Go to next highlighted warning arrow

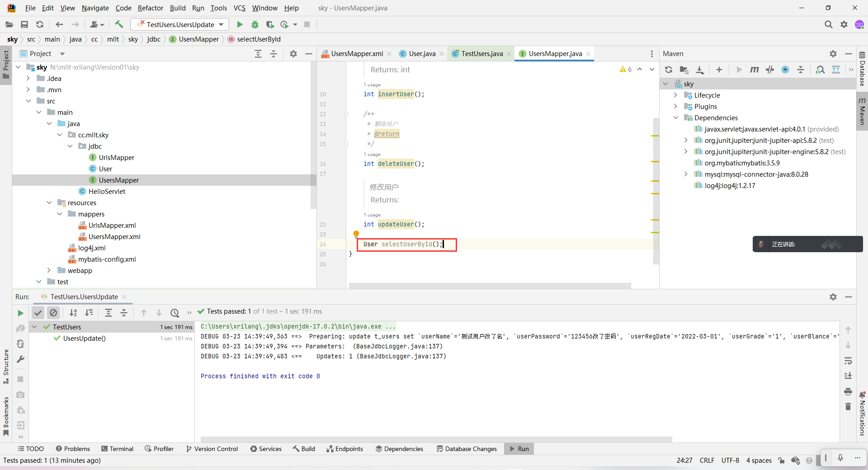652,69
